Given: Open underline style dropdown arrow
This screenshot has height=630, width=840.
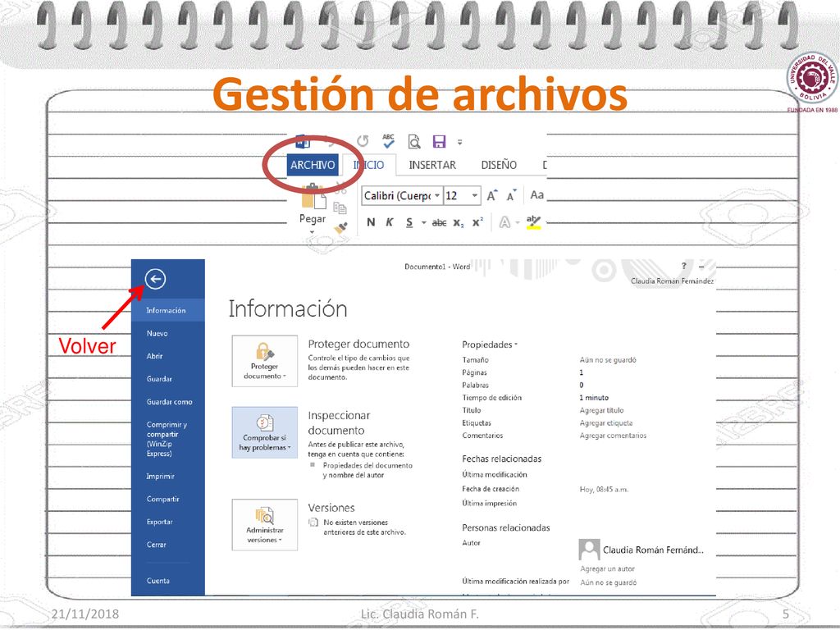Looking at the screenshot, I should point(423,222).
